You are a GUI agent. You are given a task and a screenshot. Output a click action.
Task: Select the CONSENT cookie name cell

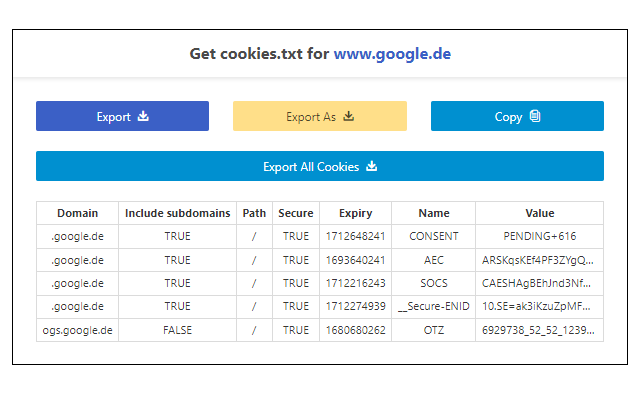434,236
